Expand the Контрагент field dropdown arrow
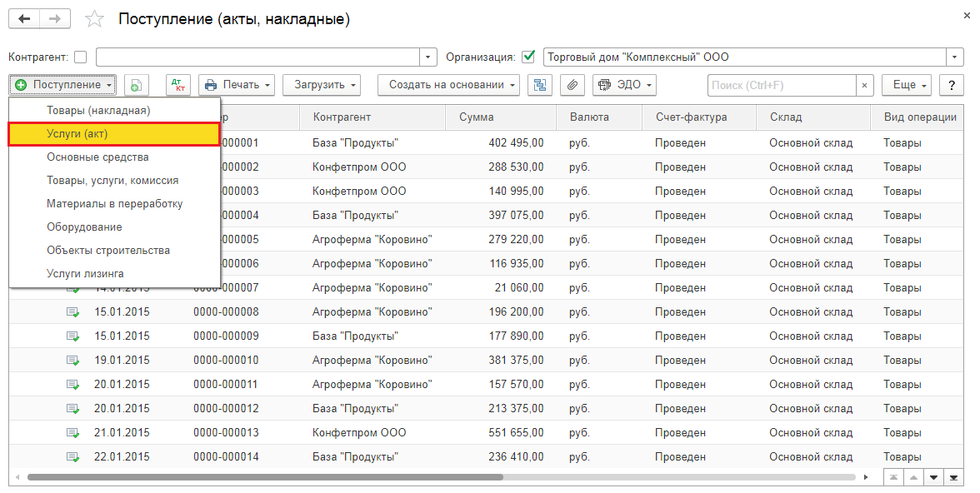 428,57
